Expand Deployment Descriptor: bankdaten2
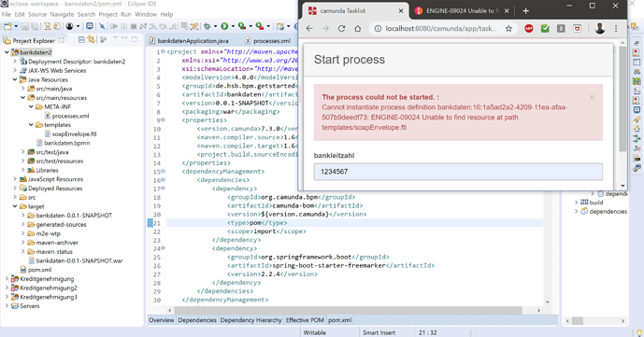The height and width of the screenshot is (337, 644). 15,61
